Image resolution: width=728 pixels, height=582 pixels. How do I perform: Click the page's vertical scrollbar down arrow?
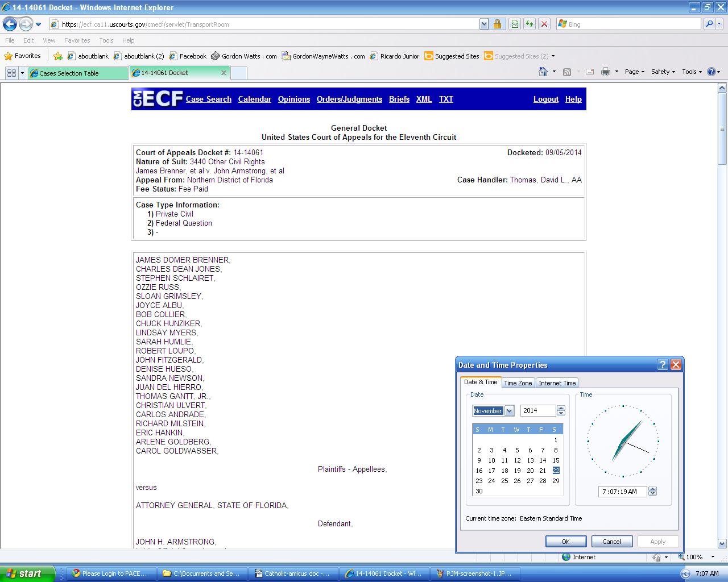click(722, 543)
